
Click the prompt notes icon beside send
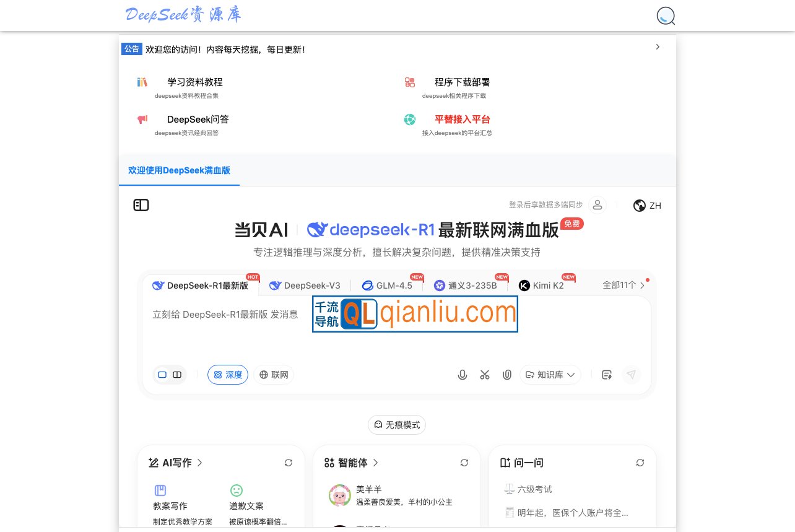click(607, 375)
